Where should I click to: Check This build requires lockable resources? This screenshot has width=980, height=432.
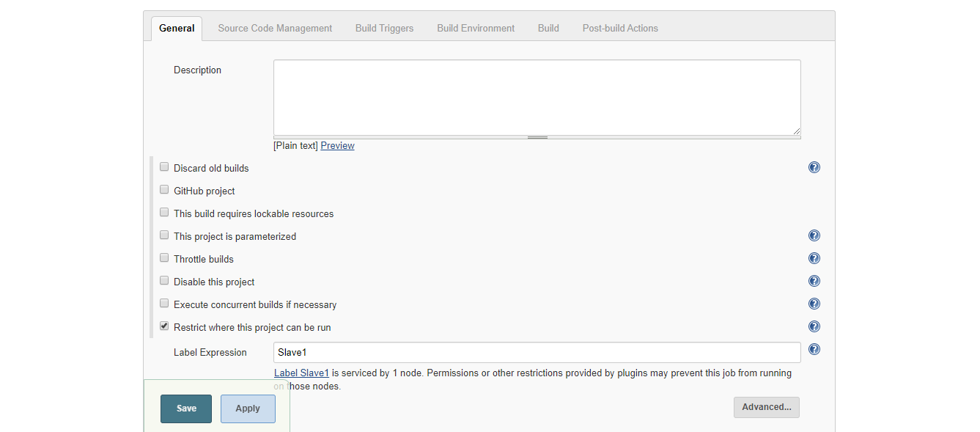pos(164,213)
